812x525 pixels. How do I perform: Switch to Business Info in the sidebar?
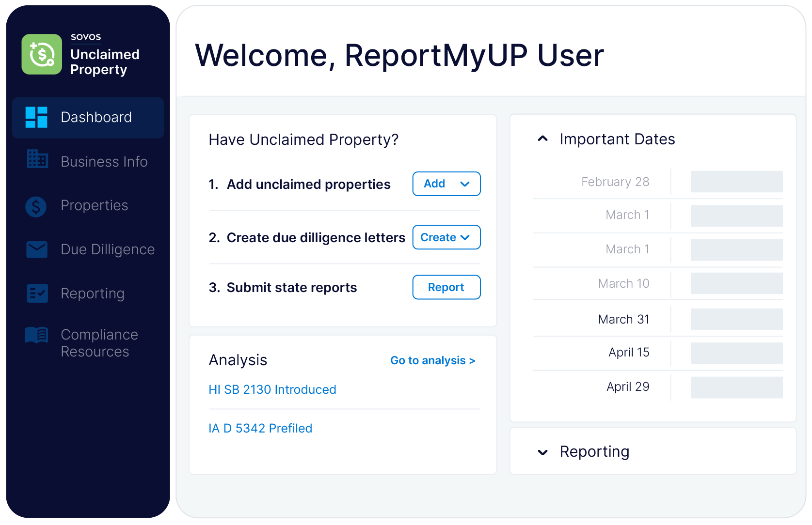104,161
